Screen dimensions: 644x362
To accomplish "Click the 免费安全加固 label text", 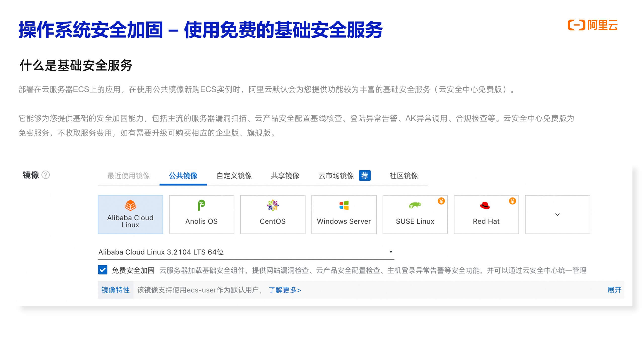I will [x=133, y=270].
